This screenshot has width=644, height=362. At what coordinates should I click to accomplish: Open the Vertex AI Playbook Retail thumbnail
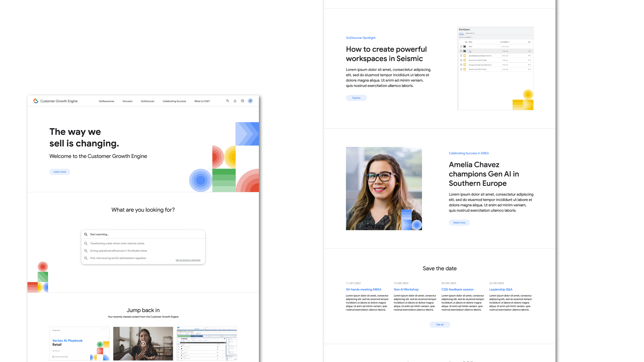coord(79,343)
